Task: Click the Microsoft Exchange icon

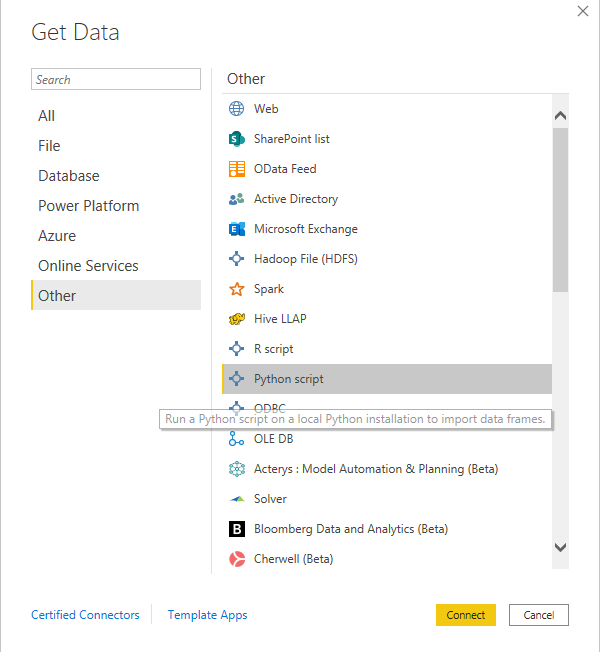Action: (237, 229)
